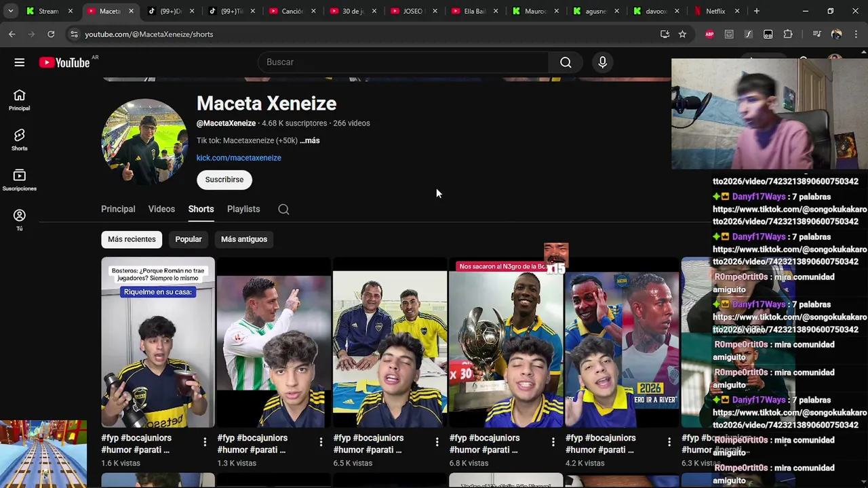Open options for the 1.3 K vistas short
868x488 pixels.
(x=321, y=442)
